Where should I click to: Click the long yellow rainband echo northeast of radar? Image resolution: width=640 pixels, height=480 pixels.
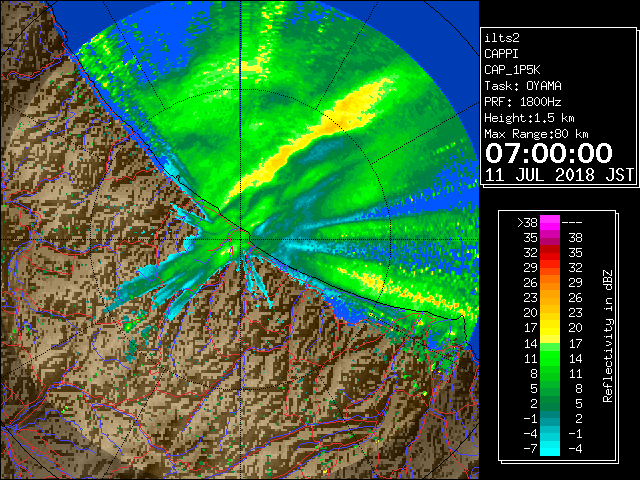pyautogui.click(x=310, y=139)
